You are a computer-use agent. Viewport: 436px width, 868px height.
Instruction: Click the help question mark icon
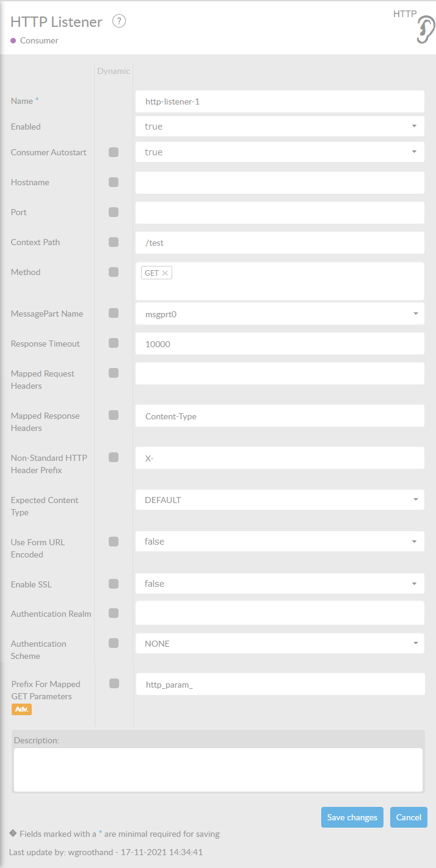[x=119, y=21]
